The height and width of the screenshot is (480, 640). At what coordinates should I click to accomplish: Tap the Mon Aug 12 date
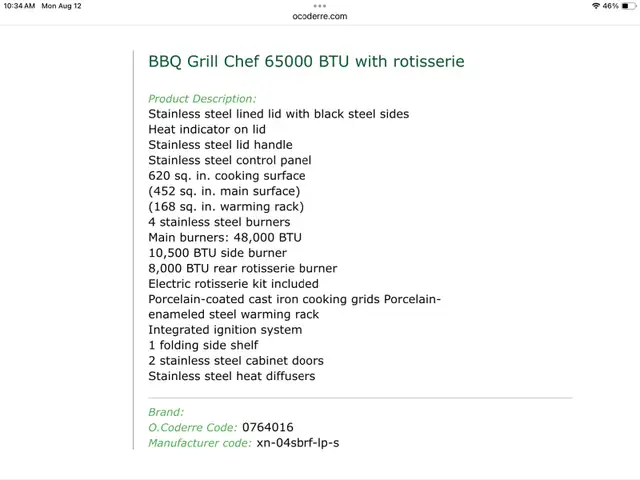click(61, 6)
